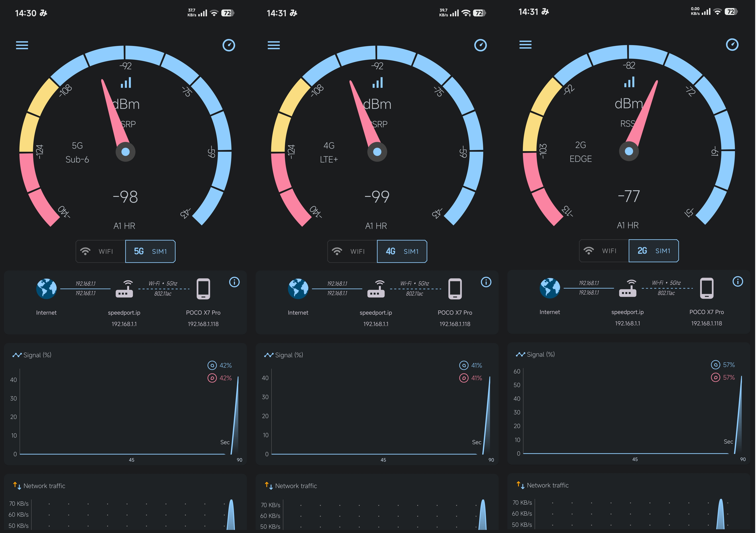756x533 pixels.
Task: Tap info icon on the 2G screen
Action: (x=737, y=282)
